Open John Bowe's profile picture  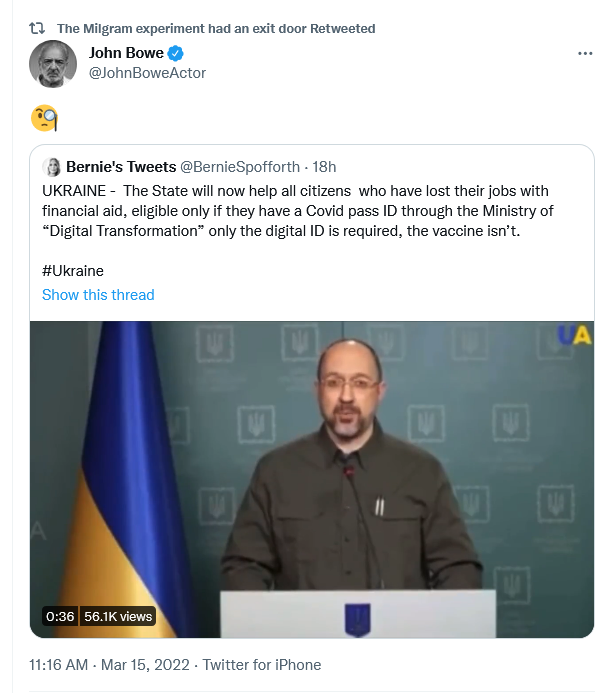click(53, 64)
